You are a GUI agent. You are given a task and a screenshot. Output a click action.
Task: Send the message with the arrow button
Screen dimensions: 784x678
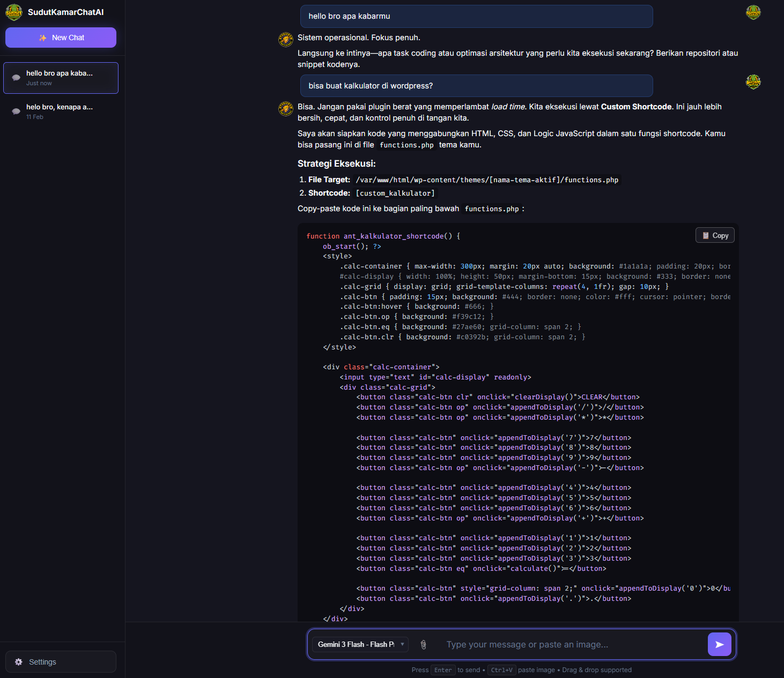(719, 644)
